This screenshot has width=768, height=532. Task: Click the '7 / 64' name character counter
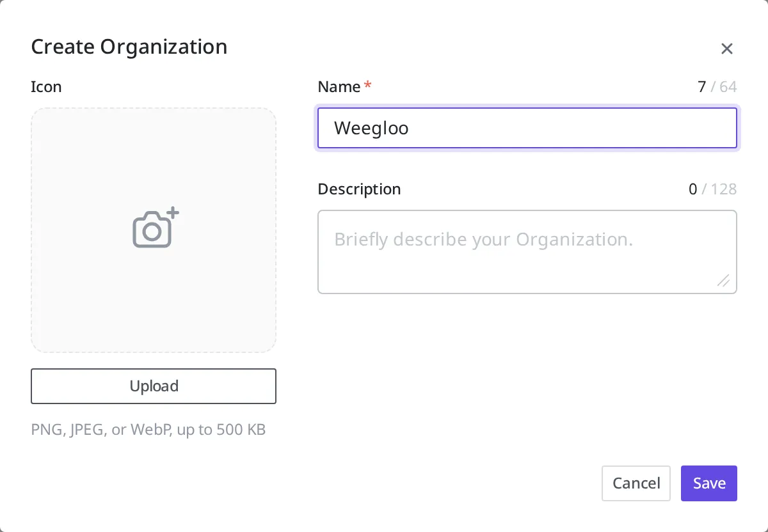717,87
